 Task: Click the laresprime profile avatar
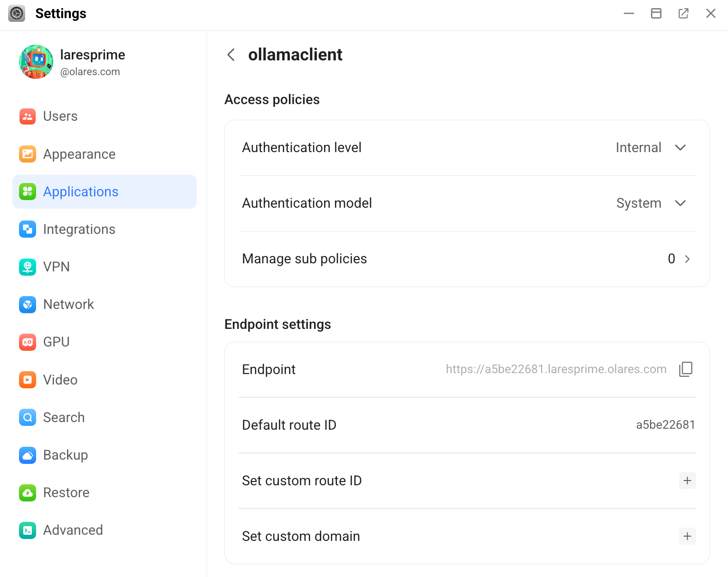(x=36, y=62)
